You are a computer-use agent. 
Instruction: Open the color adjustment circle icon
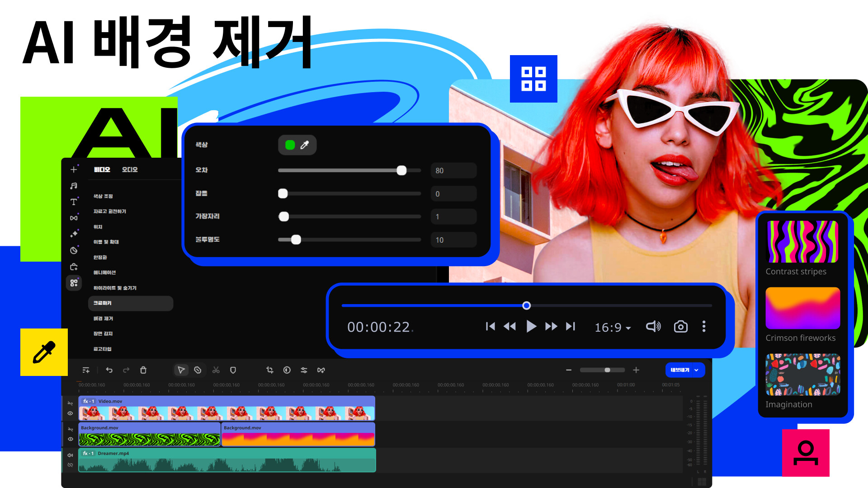pos(287,370)
